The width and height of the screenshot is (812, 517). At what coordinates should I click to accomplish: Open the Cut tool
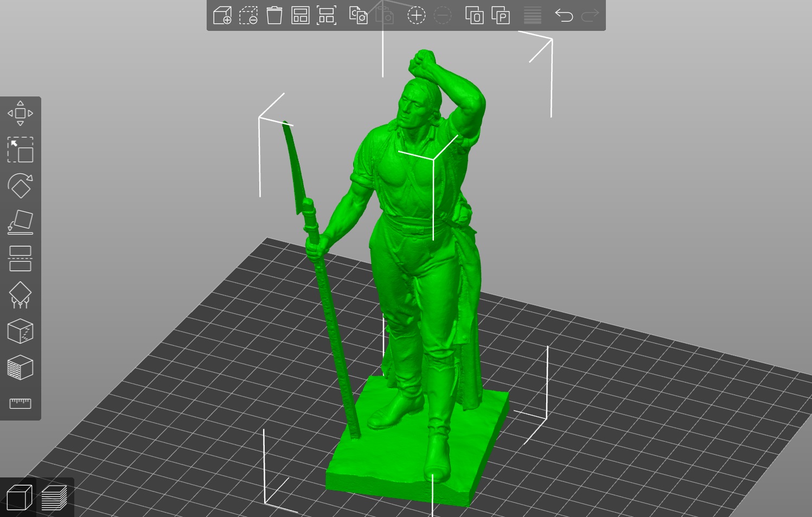20,258
